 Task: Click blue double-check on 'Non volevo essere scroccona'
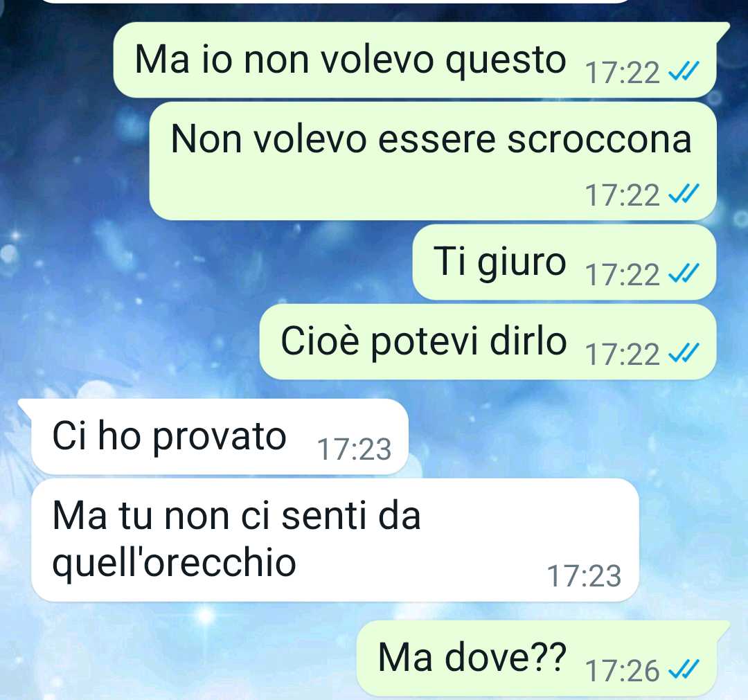pyautogui.click(x=684, y=194)
